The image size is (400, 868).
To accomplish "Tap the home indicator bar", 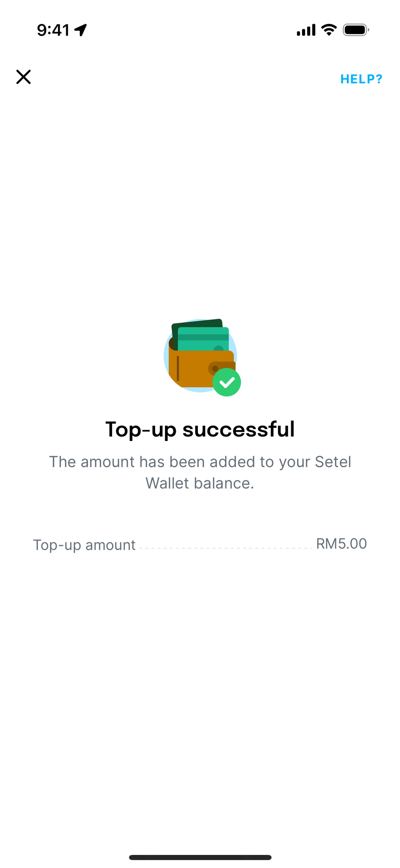I will click(x=200, y=857).
